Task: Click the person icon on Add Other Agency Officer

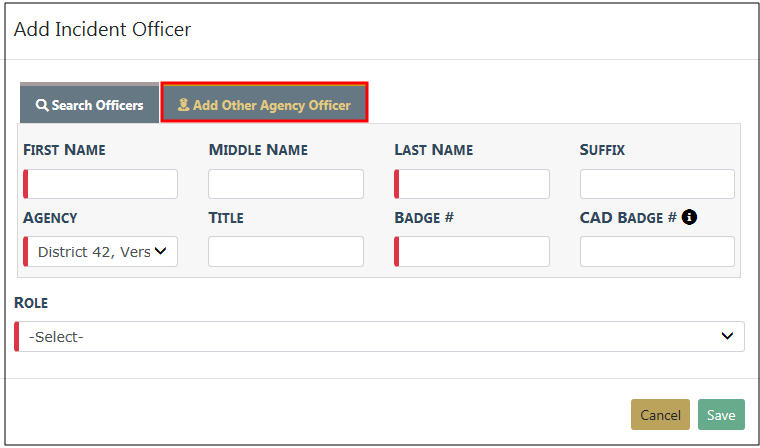Action: (183, 105)
